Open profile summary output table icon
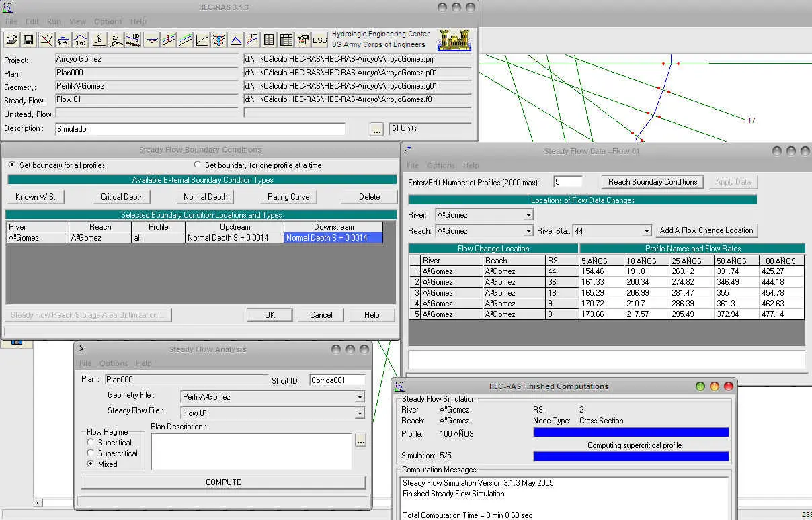Image resolution: width=812 pixels, height=520 pixels. [x=286, y=40]
